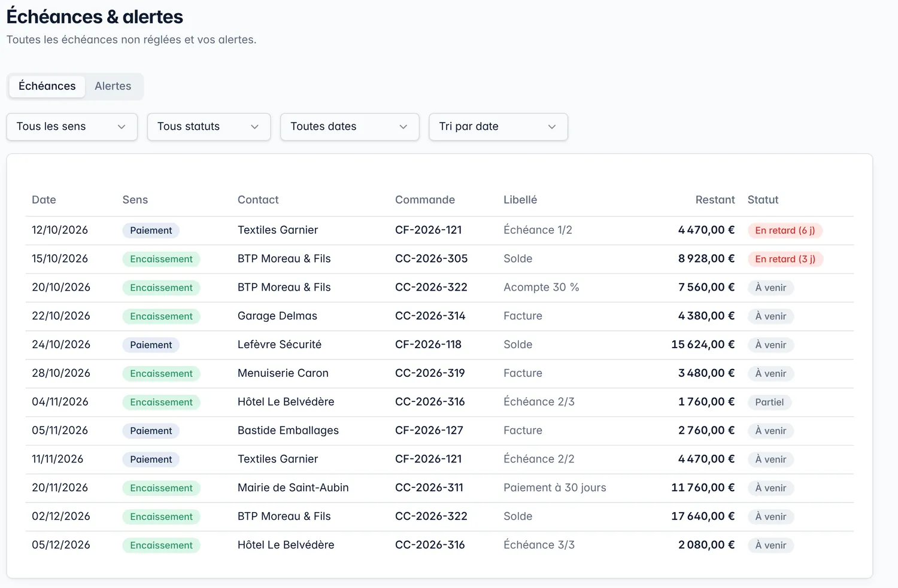Click the En retard (6 j) badge

tap(785, 230)
